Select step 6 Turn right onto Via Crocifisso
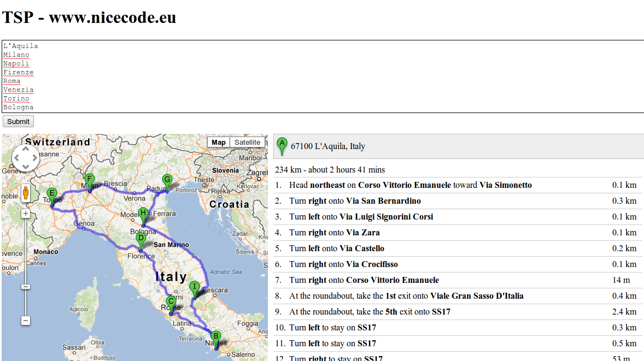Viewport: 644px width, 361px height. (x=459, y=264)
